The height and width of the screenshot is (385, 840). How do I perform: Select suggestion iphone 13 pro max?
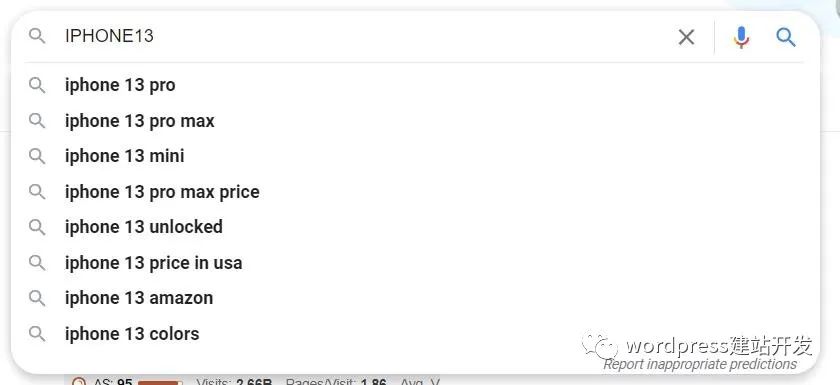(415, 120)
